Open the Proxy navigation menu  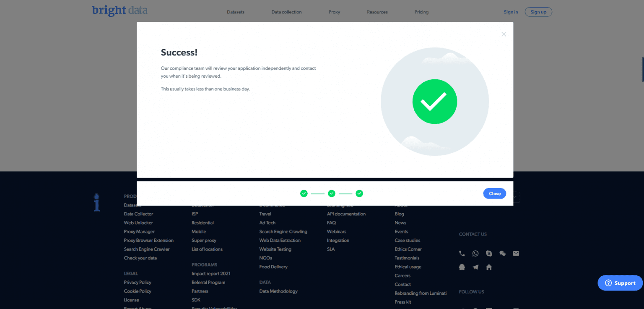coord(334,12)
